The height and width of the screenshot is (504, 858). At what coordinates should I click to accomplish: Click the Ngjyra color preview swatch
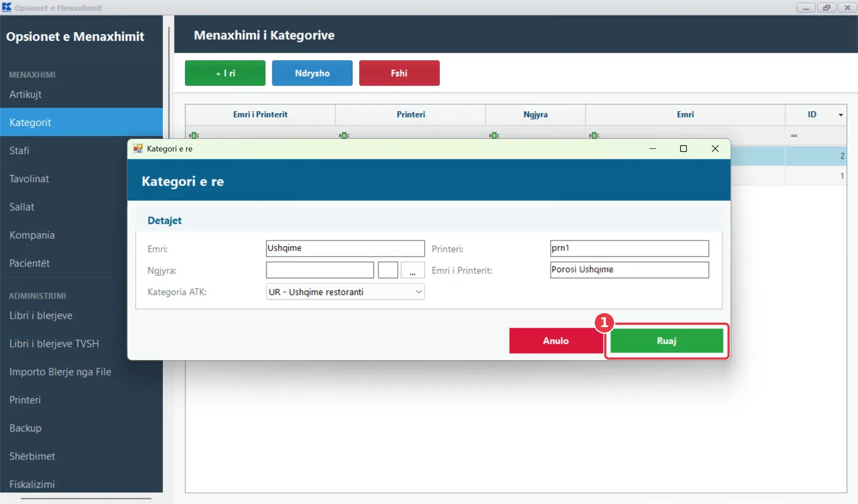tap(388, 270)
